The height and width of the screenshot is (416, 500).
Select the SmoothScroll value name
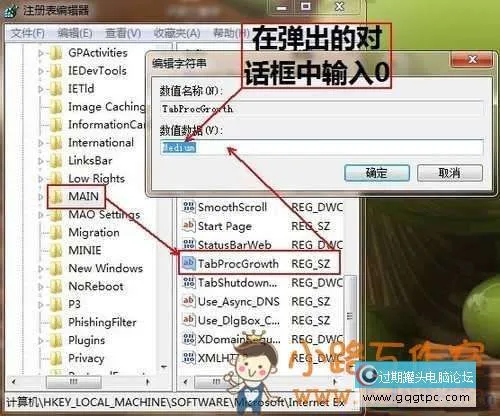point(232,207)
